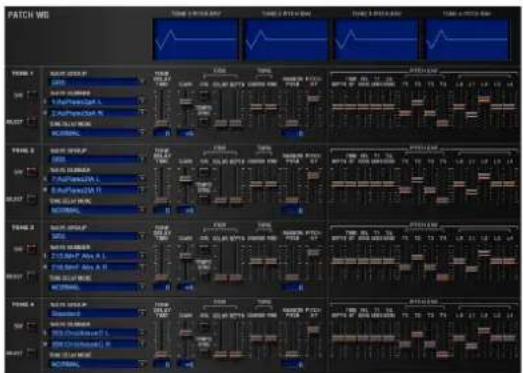Open Tone 3 Wave Number R dropdown
523x373 pixels.
[97, 267]
